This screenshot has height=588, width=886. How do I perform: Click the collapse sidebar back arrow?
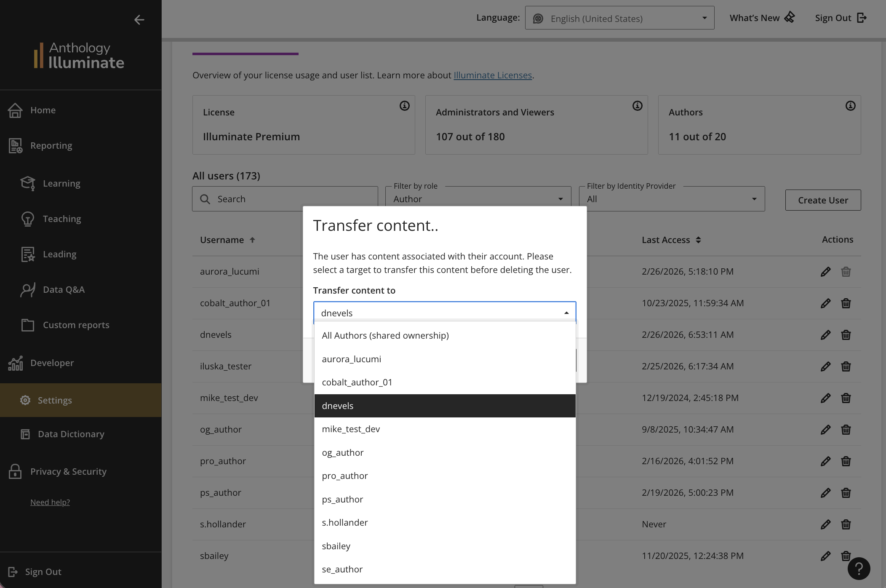pos(139,20)
